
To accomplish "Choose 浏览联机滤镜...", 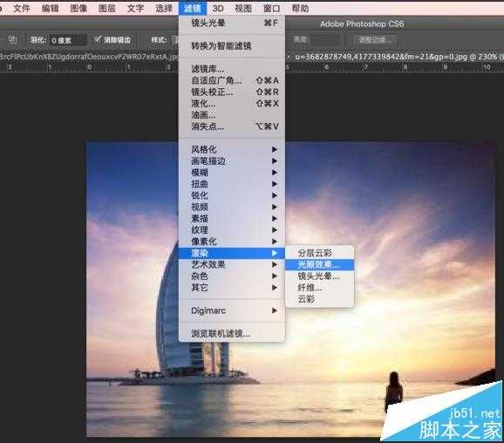I will [232, 334].
